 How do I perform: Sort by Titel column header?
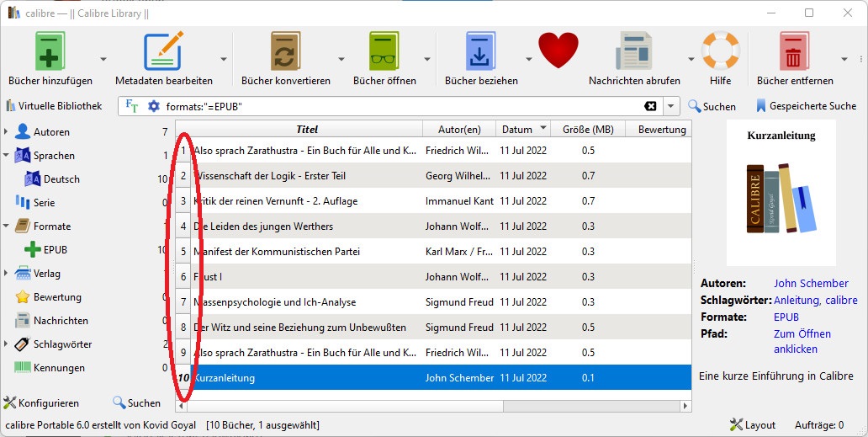click(307, 129)
